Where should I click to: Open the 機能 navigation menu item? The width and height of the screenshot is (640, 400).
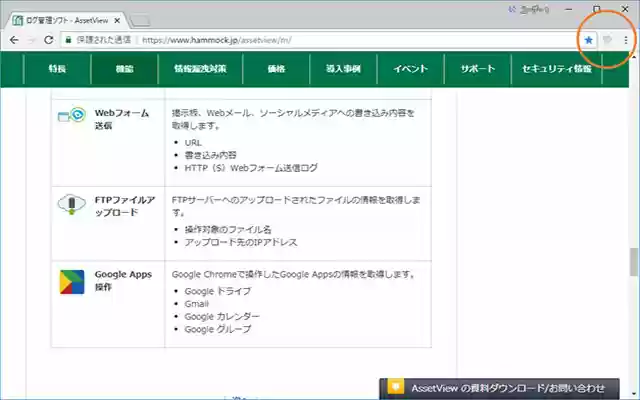124,69
